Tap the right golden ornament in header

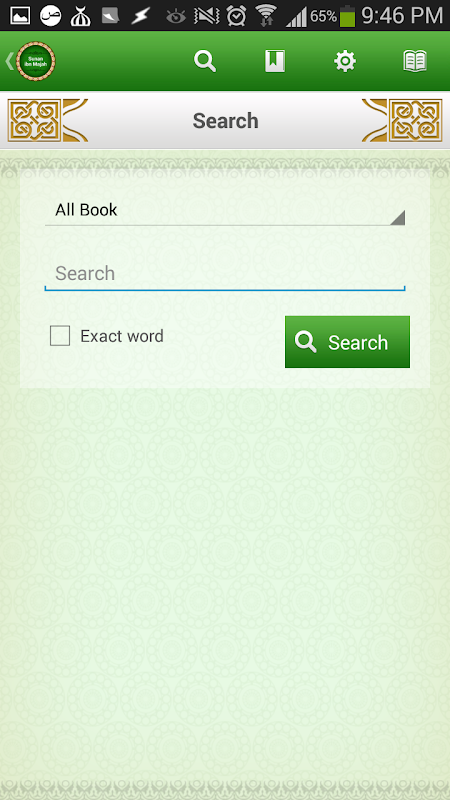pos(403,120)
